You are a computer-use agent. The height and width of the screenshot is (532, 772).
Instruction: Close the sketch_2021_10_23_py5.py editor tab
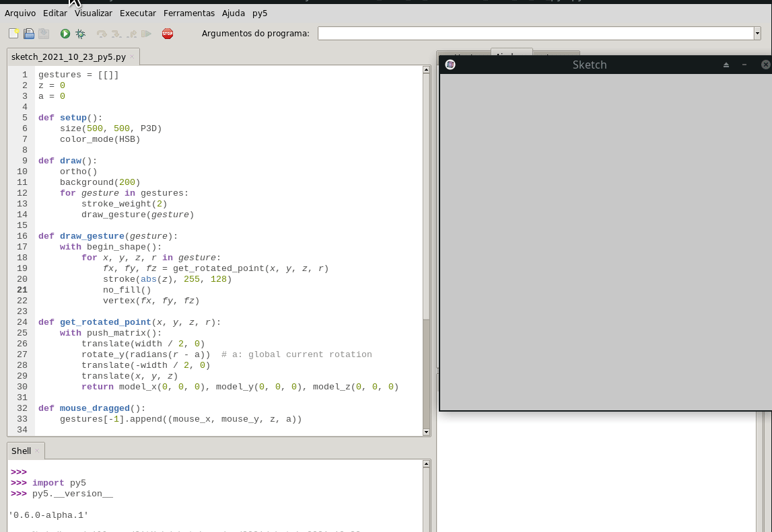(x=133, y=57)
